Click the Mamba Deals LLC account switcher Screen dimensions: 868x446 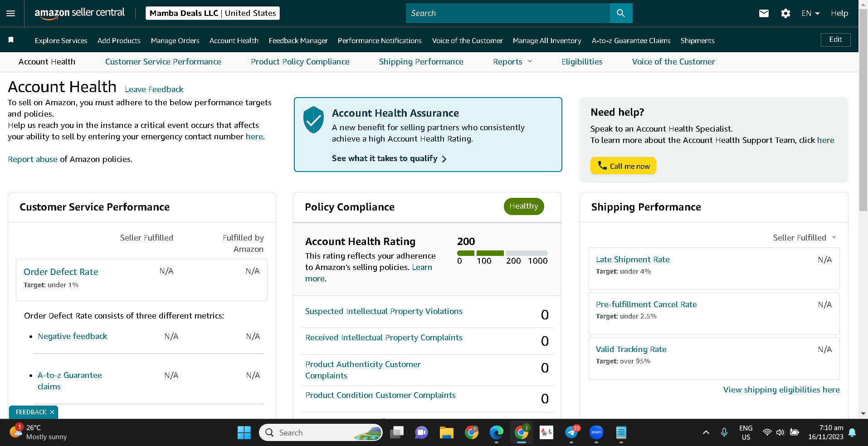[213, 13]
